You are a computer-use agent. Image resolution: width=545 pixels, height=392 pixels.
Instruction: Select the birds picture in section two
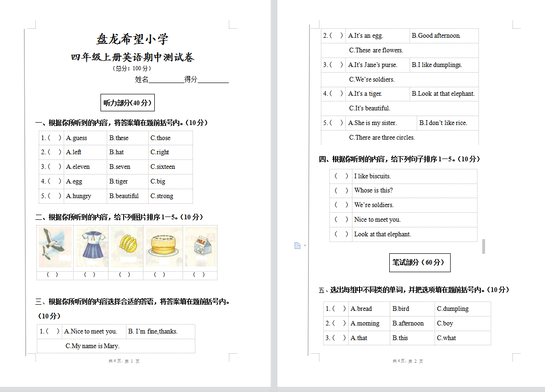(55, 247)
